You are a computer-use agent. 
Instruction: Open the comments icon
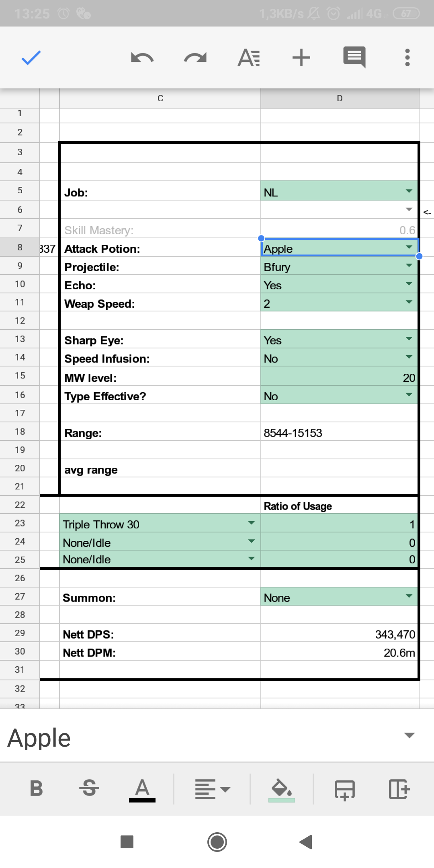(354, 57)
